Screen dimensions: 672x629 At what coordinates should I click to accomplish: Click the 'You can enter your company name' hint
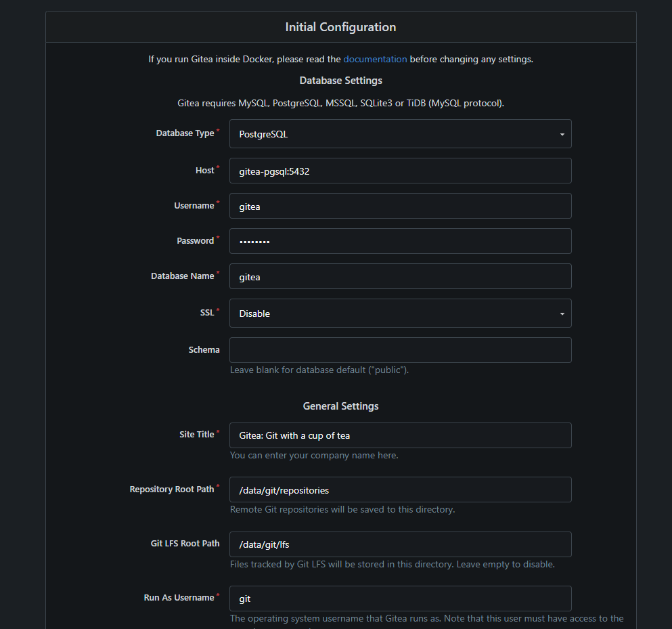pos(314,456)
